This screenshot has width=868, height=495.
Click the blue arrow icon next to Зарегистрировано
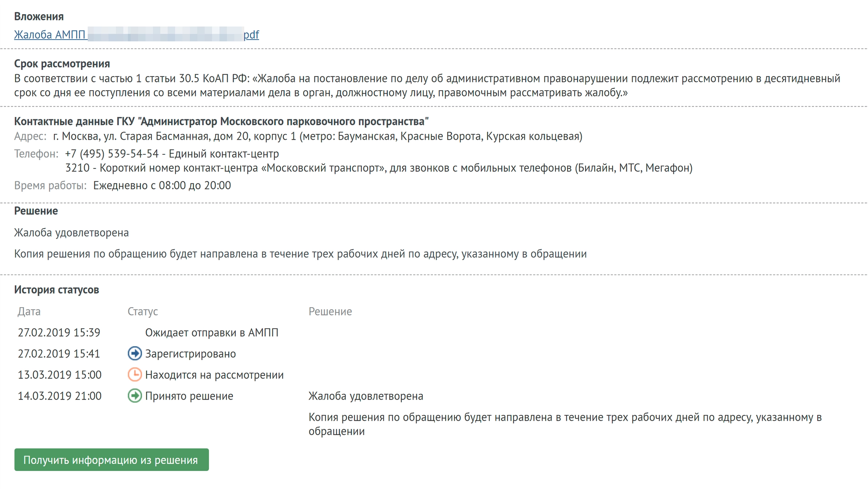click(x=135, y=353)
